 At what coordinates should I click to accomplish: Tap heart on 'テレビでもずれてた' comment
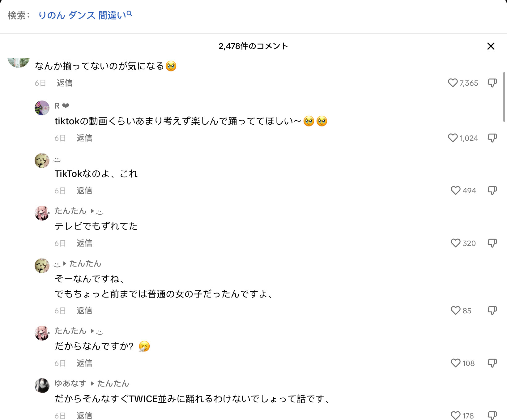pyautogui.click(x=455, y=243)
